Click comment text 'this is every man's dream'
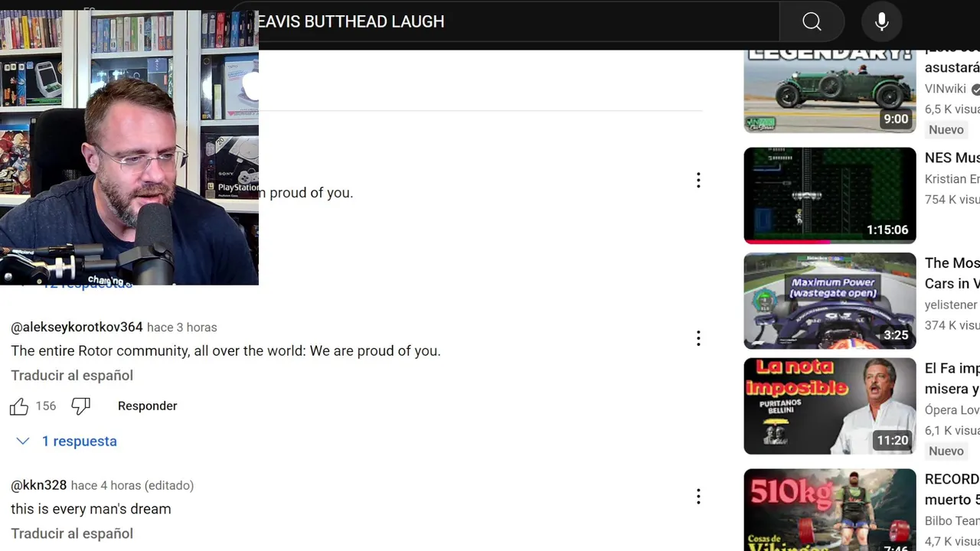The height and width of the screenshot is (551, 980). coord(91,509)
